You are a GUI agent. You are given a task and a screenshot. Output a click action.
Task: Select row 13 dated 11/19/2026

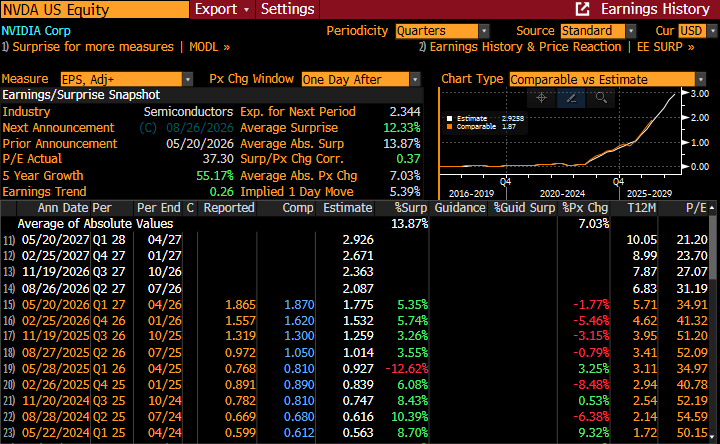point(355,272)
